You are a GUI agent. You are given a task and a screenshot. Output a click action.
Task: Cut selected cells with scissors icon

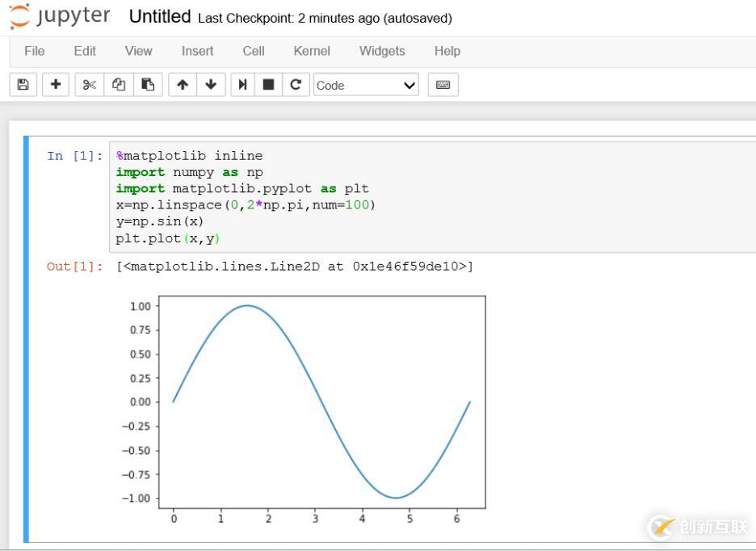89,85
